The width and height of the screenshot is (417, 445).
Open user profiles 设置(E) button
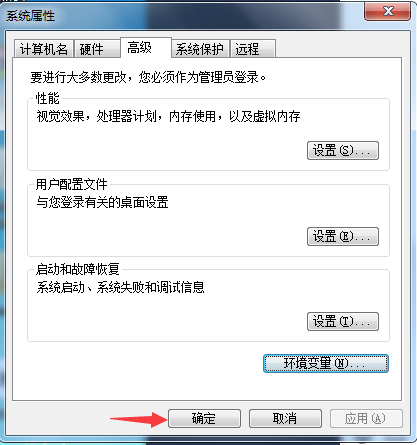(343, 236)
